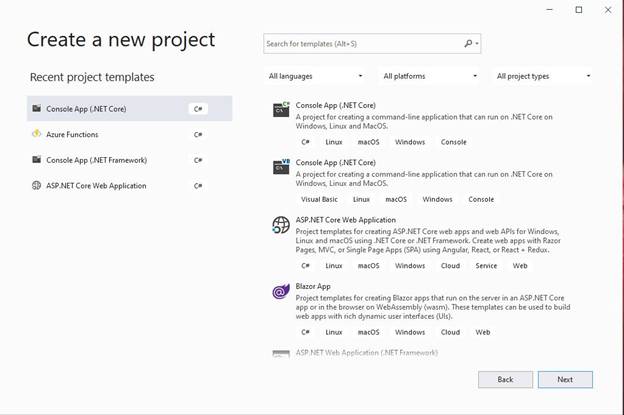The height and width of the screenshot is (415, 624).
Task: Click the Console App (.NET Core) Visual Basic template icon
Action: click(x=281, y=167)
